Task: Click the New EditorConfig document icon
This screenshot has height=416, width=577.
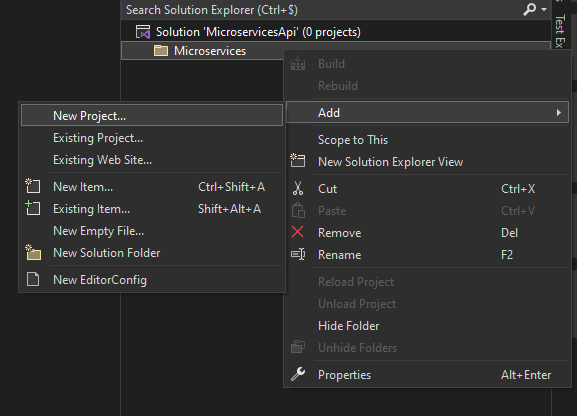Action: 33,279
